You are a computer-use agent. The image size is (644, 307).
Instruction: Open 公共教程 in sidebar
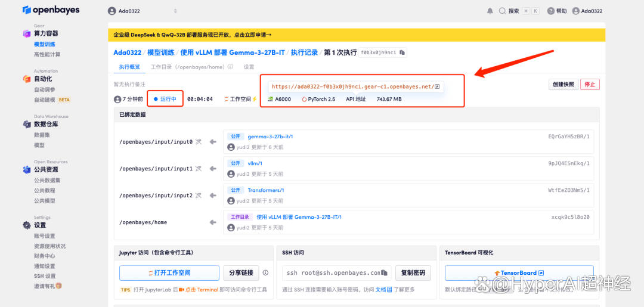pos(44,190)
